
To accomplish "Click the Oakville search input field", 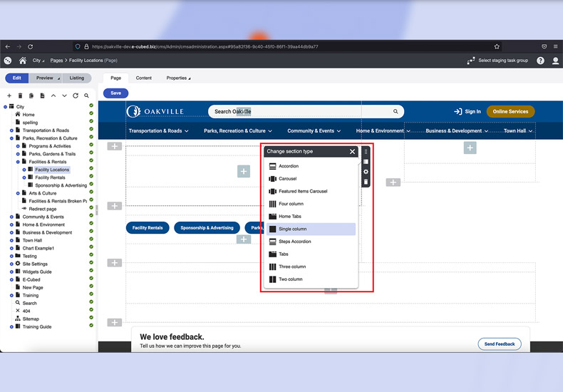I will pos(299,111).
